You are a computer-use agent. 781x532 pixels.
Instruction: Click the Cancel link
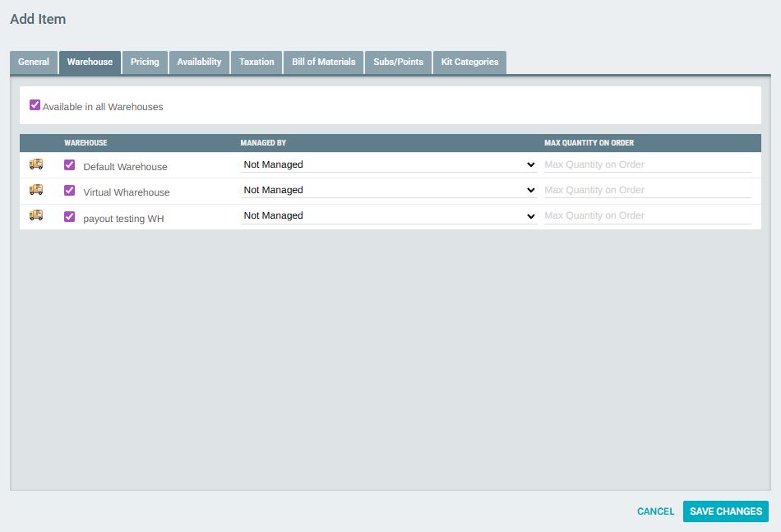pos(655,511)
